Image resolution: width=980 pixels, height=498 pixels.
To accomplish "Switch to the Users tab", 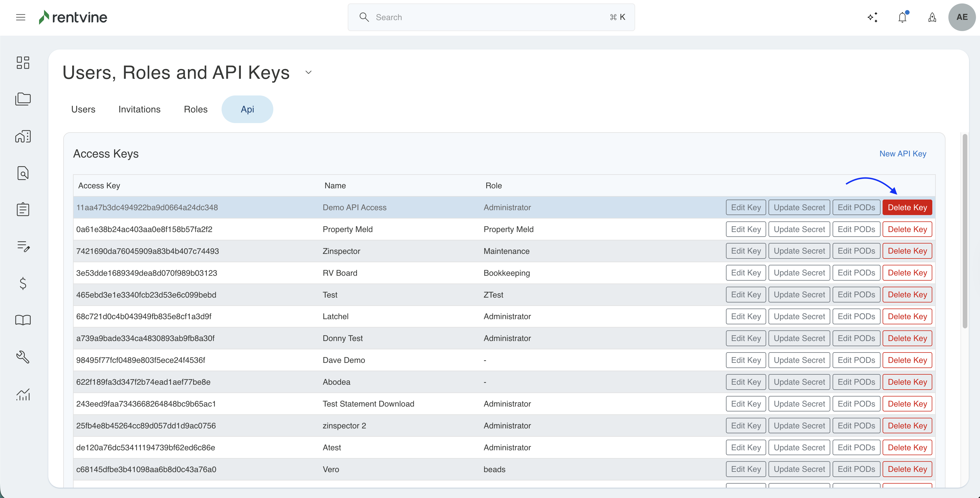I will pyautogui.click(x=83, y=109).
